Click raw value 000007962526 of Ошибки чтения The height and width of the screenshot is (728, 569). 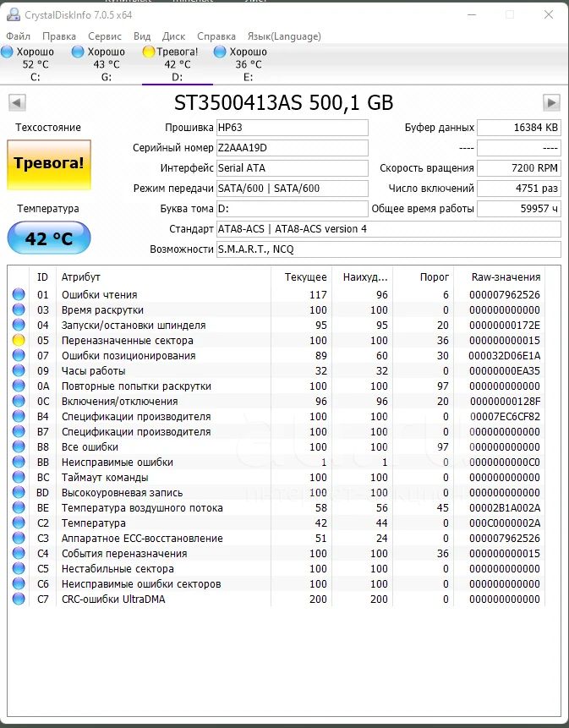(505, 294)
